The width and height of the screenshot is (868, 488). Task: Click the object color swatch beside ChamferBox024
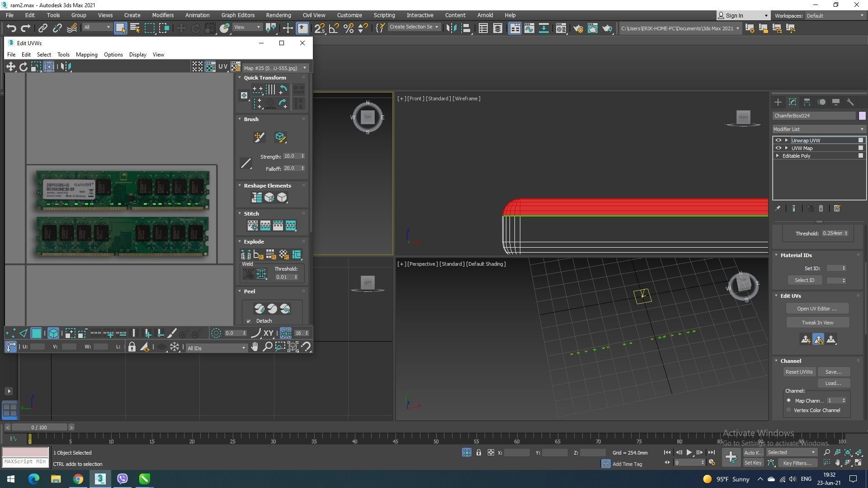[x=862, y=116]
